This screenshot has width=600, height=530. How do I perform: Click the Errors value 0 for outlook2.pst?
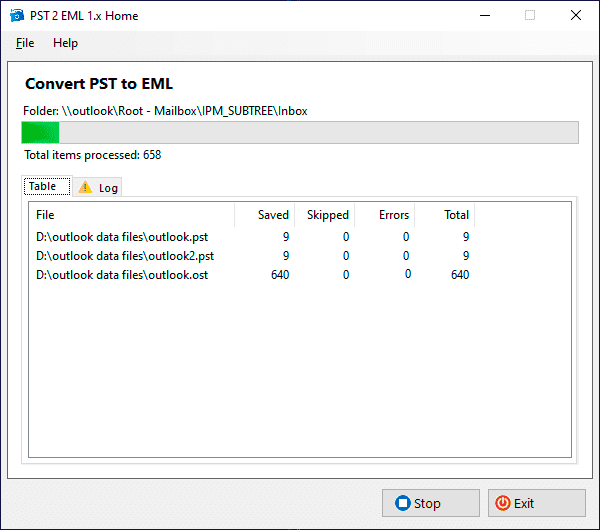point(406,256)
